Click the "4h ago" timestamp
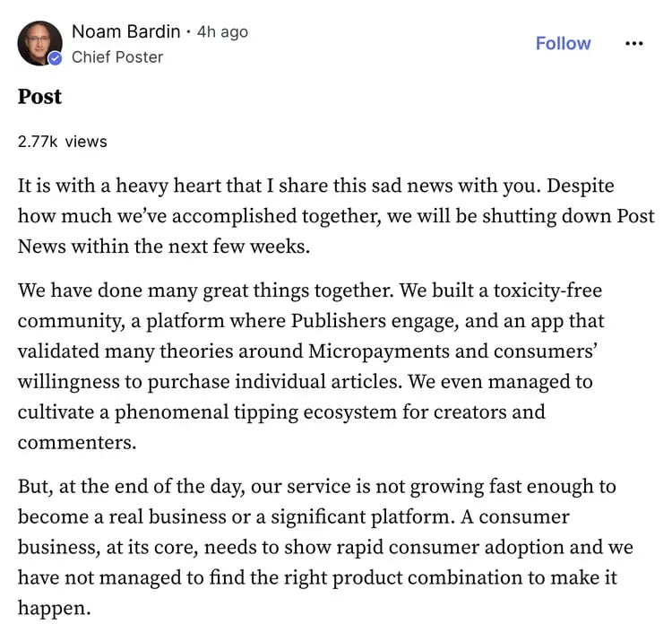672x624 pixels. tap(222, 31)
